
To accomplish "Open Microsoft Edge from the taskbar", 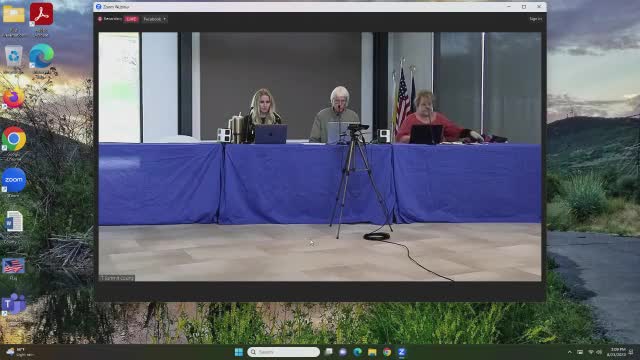I will [358, 352].
